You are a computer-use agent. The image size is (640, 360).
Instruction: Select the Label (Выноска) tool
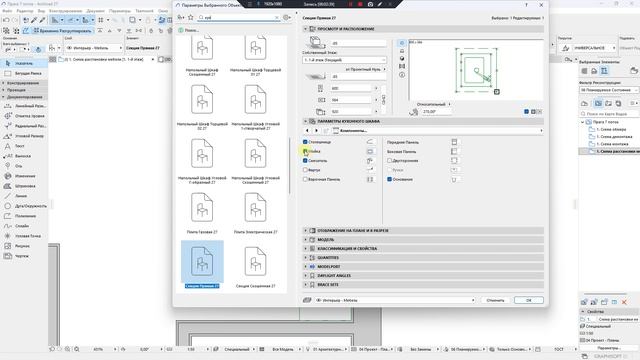tap(24, 156)
